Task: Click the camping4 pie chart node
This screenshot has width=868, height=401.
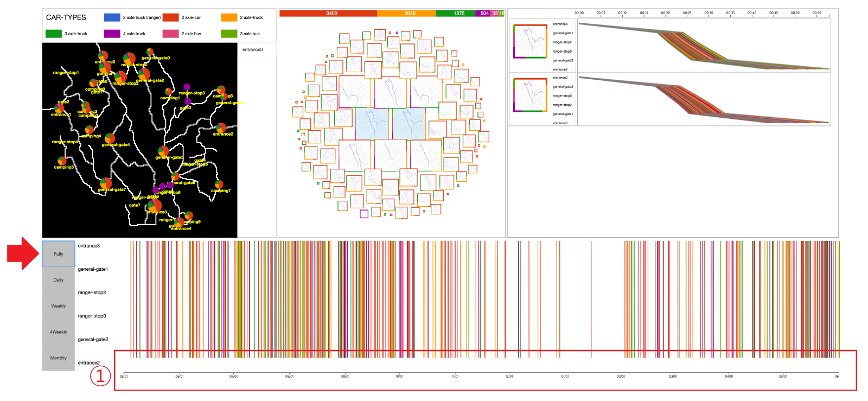Action: (89, 130)
